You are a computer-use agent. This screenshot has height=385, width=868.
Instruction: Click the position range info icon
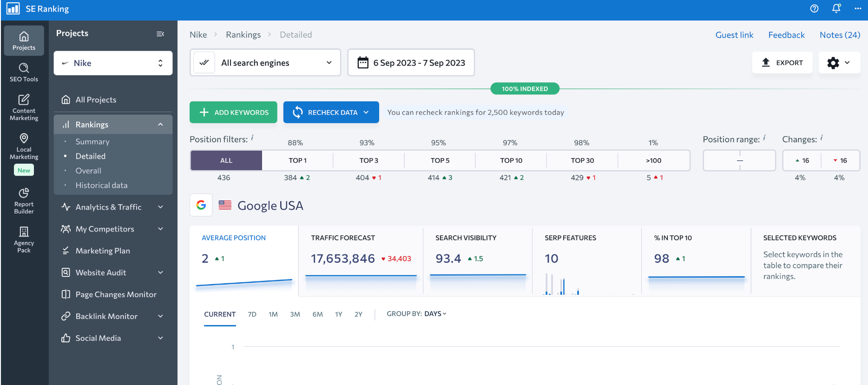pos(764,138)
